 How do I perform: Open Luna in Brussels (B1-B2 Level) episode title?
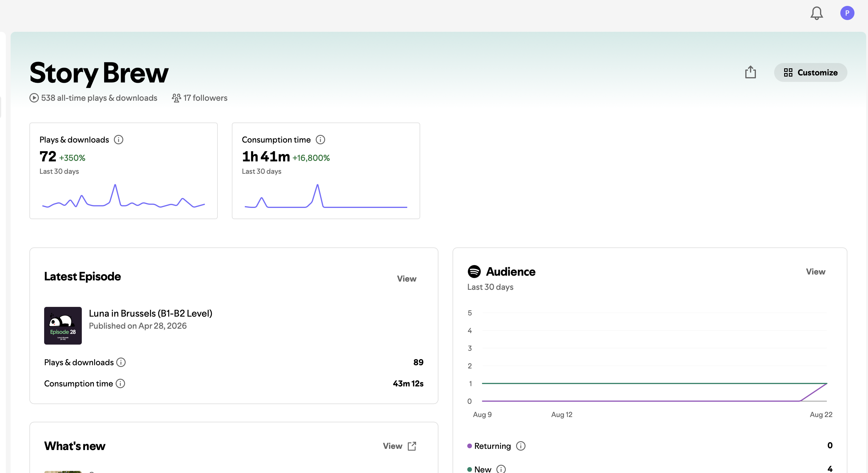pos(151,313)
